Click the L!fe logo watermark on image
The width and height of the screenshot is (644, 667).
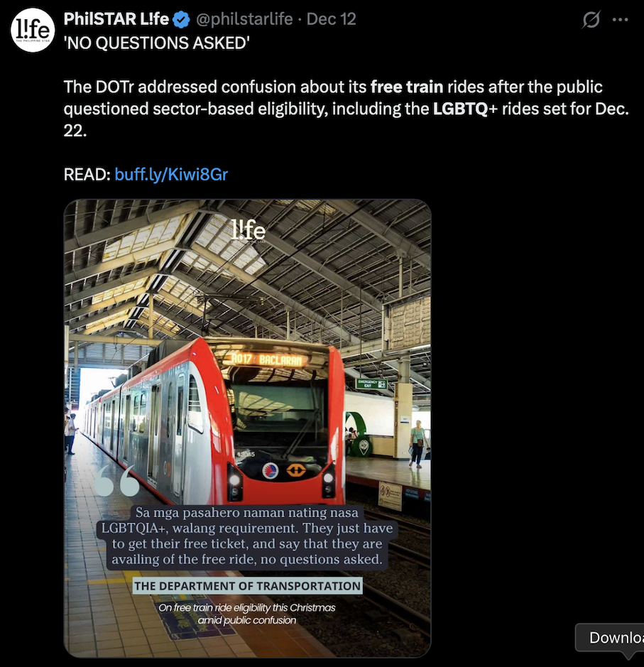(248, 231)
